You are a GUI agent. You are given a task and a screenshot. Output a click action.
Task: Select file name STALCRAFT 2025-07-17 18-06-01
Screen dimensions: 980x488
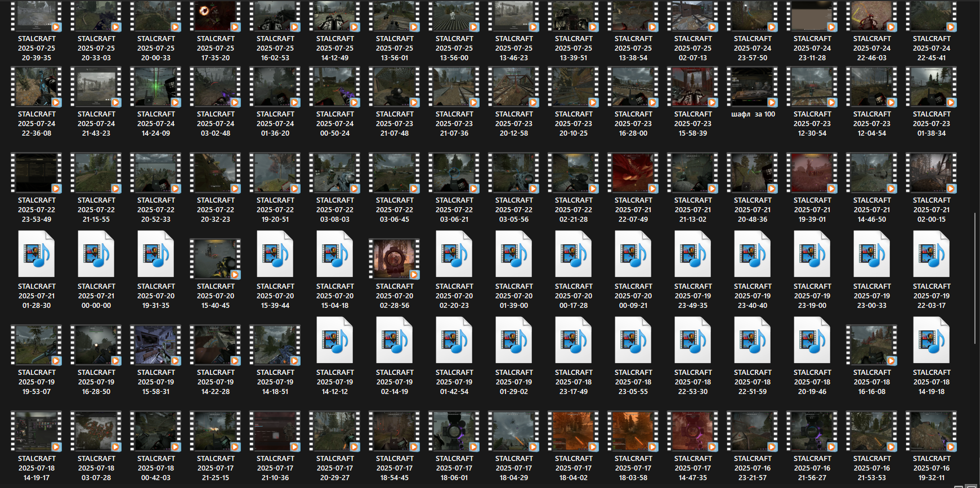click(x=454, y=468)
